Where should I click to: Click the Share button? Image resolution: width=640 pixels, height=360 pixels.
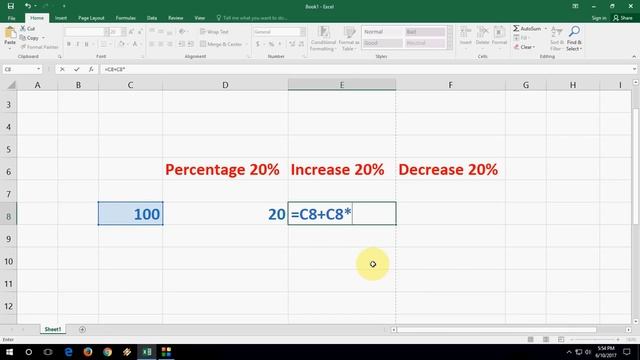(622, 18)
